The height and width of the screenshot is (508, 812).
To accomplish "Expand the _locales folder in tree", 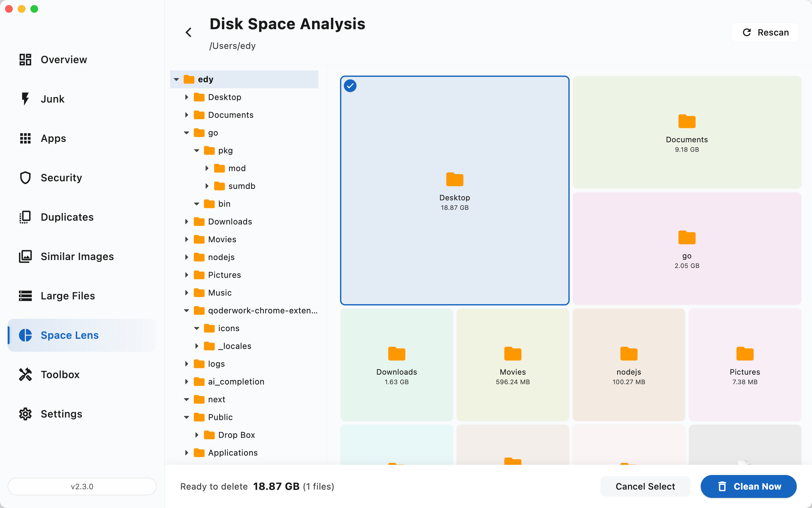I will 197,346.
